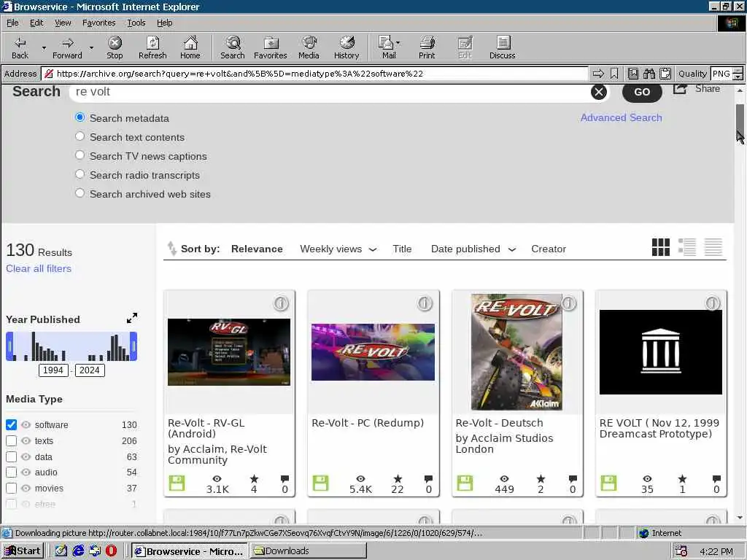Screen dimensions: 747x560
Task: Click the Start button on the taskbar
Action: point(23,551)
